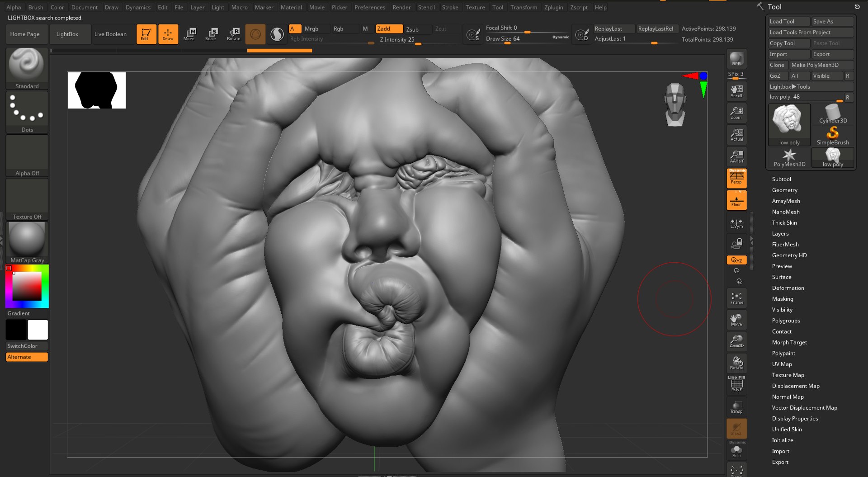The width and height of the screenshot is (868, 477).
Task: Open the Zplugin menu
Action: (x=553, y=7)
